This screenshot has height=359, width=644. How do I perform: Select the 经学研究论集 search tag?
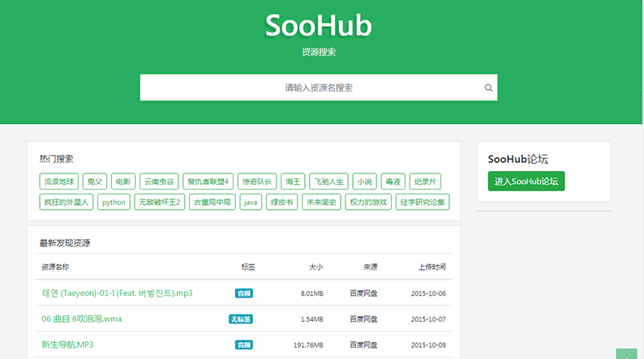click(x=423, y=202)
